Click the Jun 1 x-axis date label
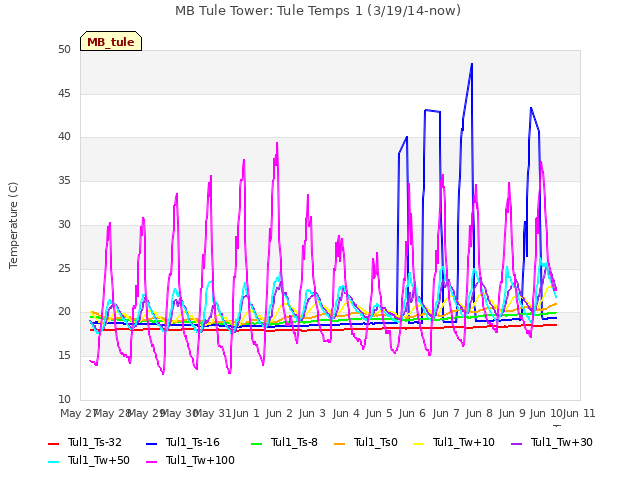The image size is (640, 480). point(246,413)
